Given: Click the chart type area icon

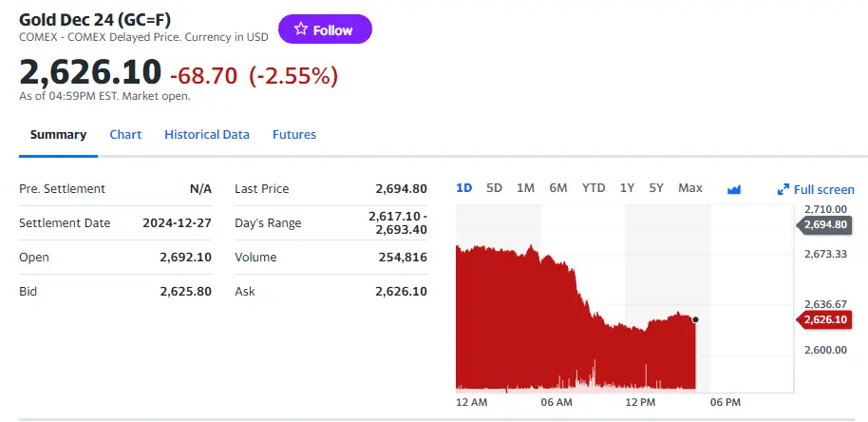Looking at the screenshot, I should tap(733, 189).
